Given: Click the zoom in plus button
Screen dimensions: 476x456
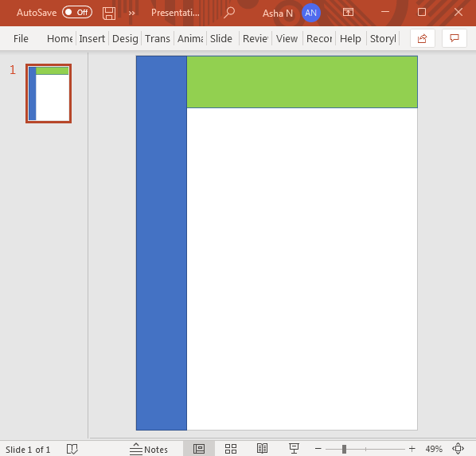Looking at the screenshot, I should [412, 448].
